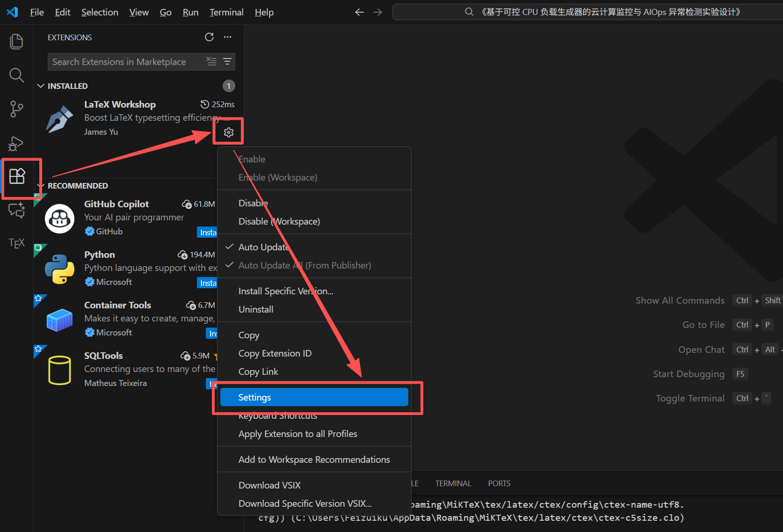Screen dimensions: 783x532
Task: Install the Container Tools extension
Action: tap(212, 334)
